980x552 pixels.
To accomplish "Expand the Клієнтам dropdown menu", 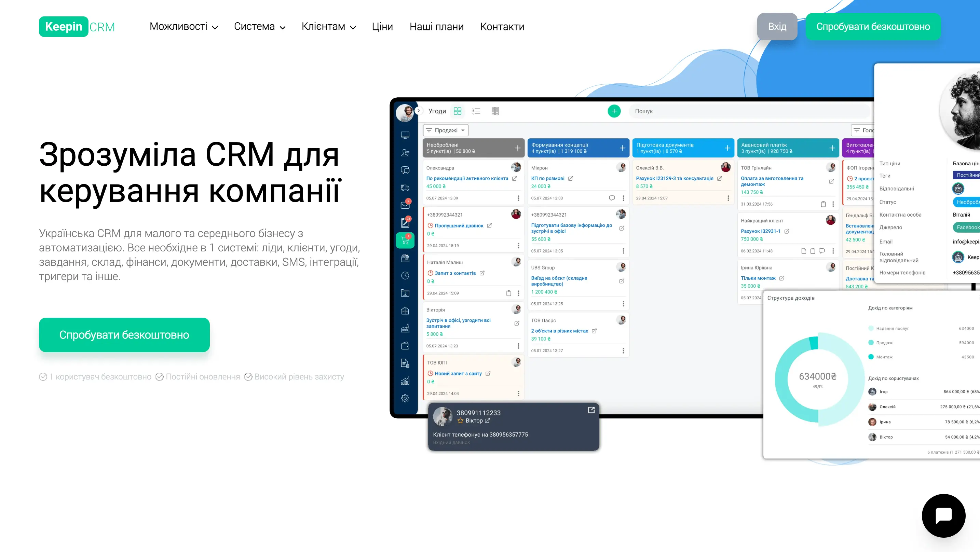I will (328, 27).
